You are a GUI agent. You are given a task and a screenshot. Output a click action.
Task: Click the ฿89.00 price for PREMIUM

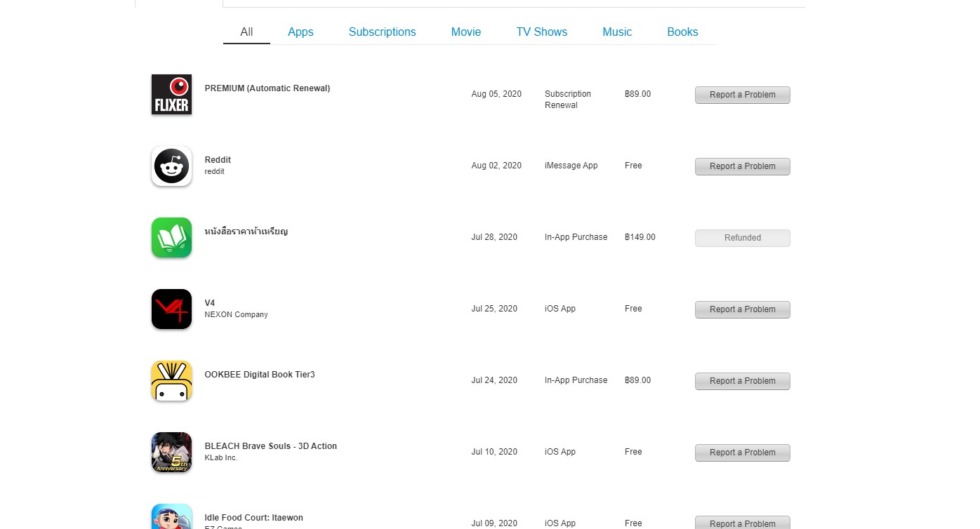[x=637, y=94]
